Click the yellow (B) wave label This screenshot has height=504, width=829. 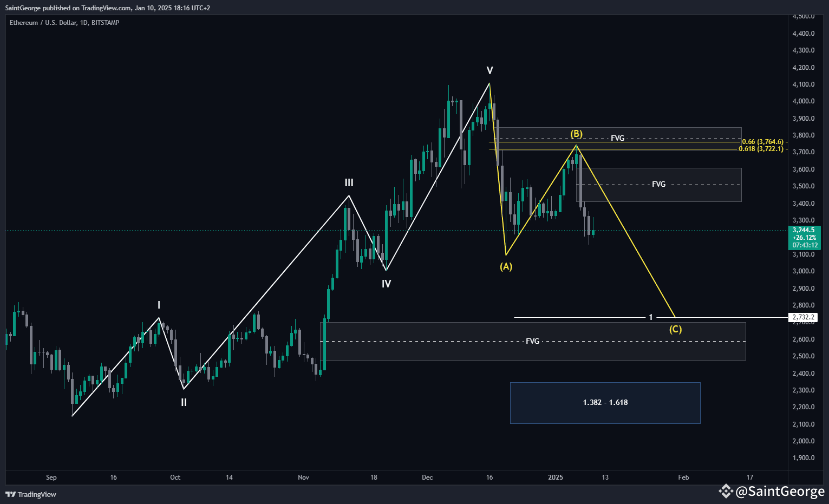[576, 134]
